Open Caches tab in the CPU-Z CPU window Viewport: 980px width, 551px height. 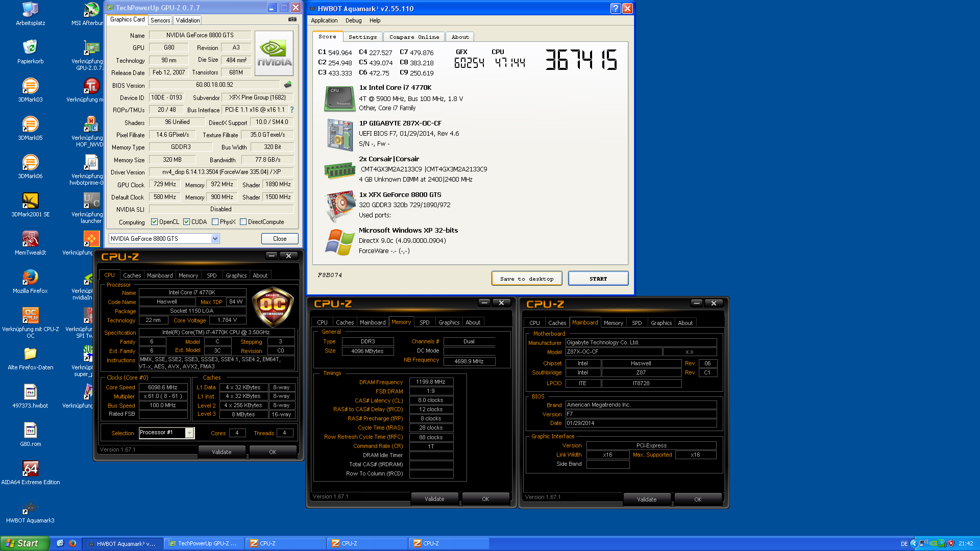pos(132,275)
